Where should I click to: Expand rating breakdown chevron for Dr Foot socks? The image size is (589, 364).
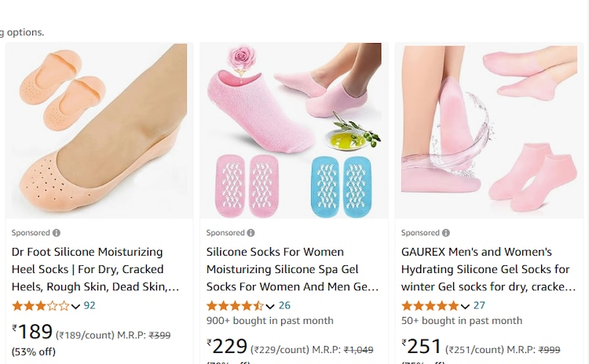(76, 306)
